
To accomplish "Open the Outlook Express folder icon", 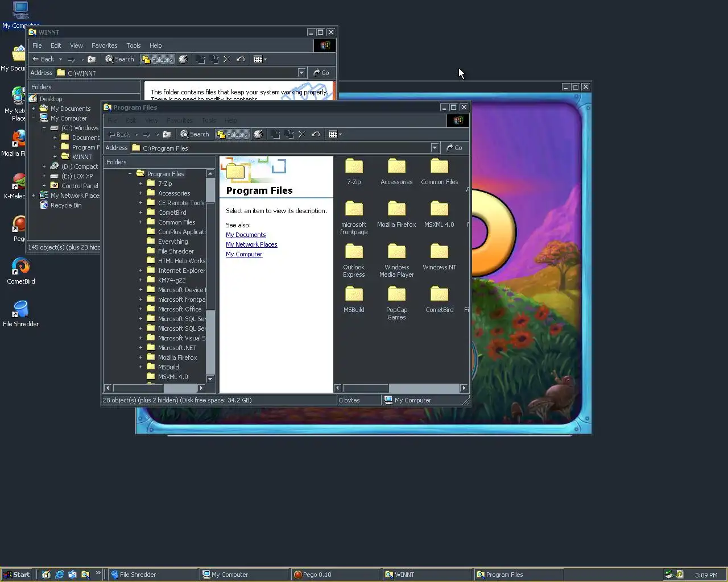I will (354, 251).
